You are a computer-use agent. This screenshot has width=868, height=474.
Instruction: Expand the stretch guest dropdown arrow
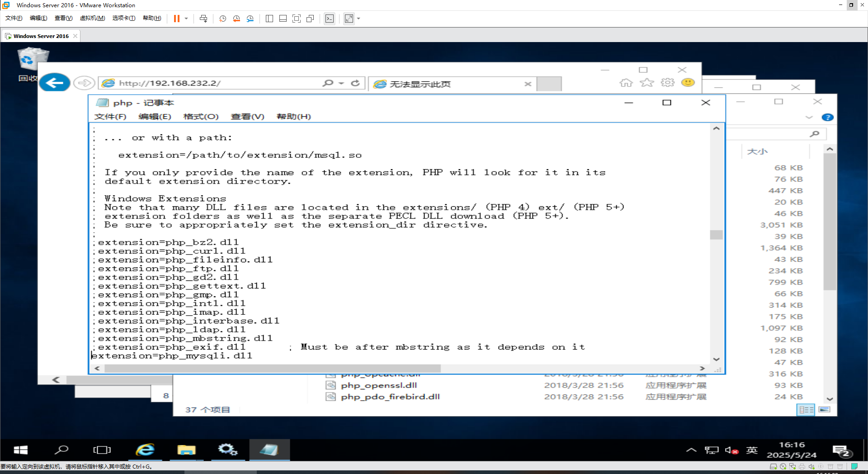click(359, 19)
